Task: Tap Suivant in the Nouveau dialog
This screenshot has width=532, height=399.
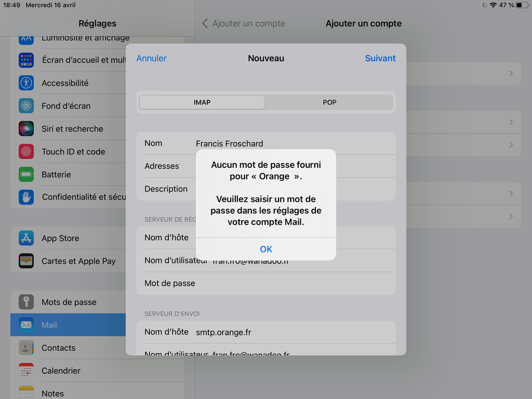Action: (380, 58)
